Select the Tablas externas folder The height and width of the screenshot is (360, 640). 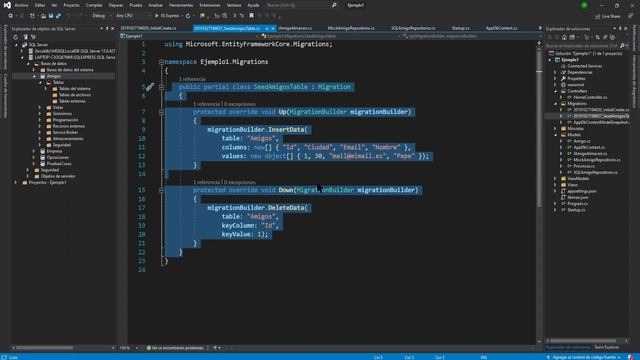tap(72, 101)
